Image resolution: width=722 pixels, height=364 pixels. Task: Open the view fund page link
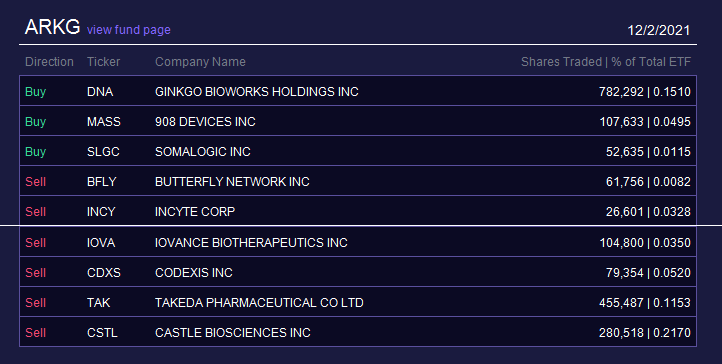click(x=128, y=30)
